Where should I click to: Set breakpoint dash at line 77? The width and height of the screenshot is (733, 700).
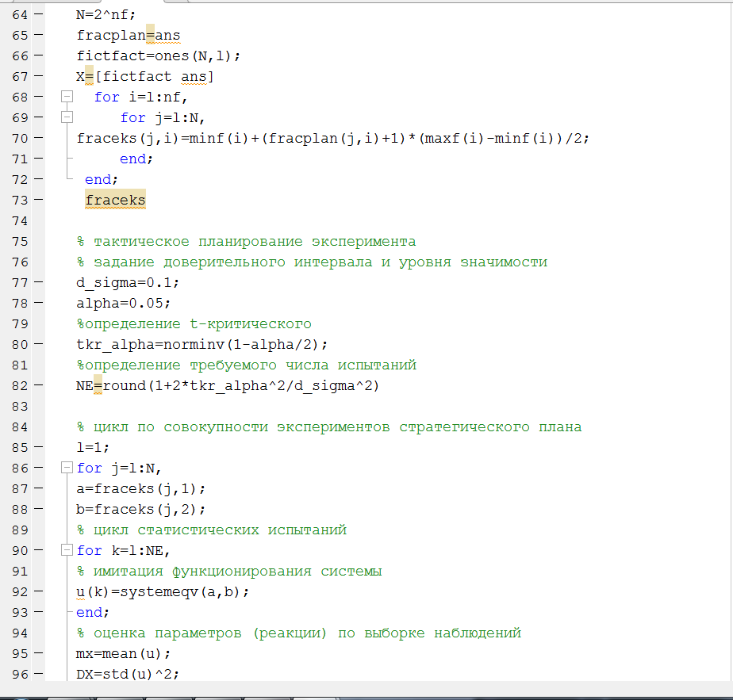pyautogui.click(x=38, y=282)
